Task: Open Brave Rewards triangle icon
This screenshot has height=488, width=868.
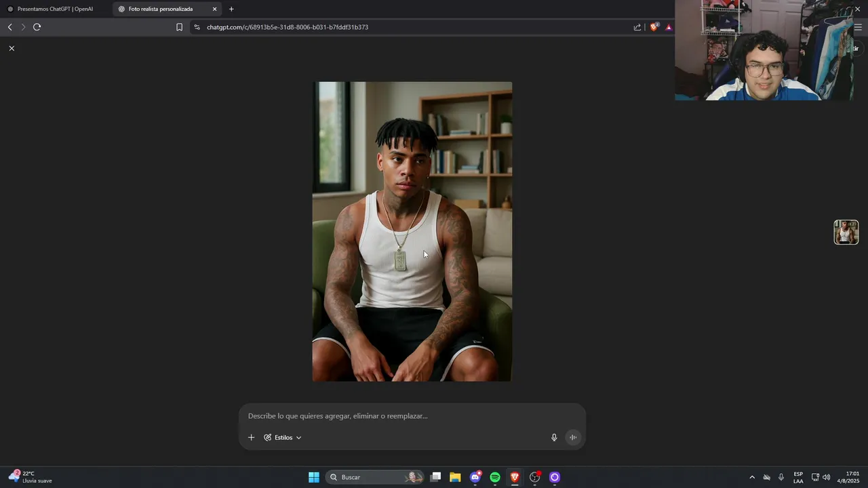Action: pos(669,27)
